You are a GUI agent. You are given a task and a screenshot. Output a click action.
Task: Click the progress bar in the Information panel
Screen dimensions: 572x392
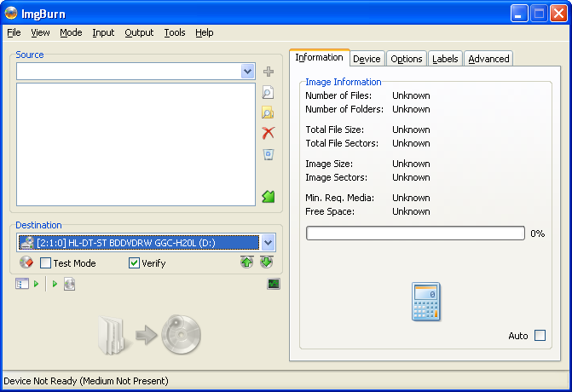(x=415, y=233)
